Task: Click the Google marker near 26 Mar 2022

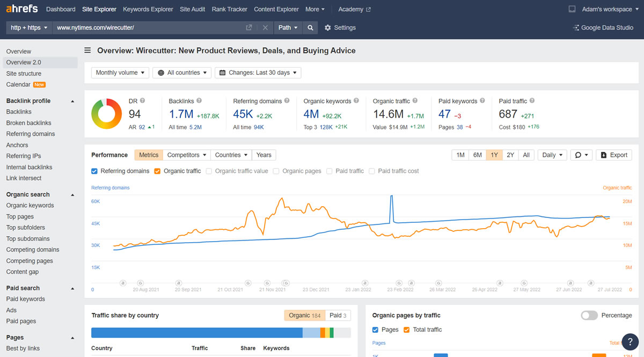Action: pyautogui.click(x=439, y=282)
